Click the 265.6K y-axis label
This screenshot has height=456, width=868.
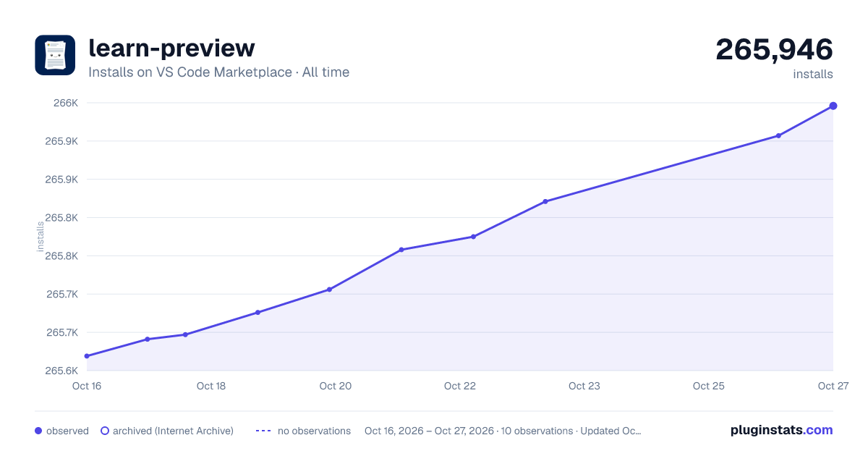pos(61,371)
